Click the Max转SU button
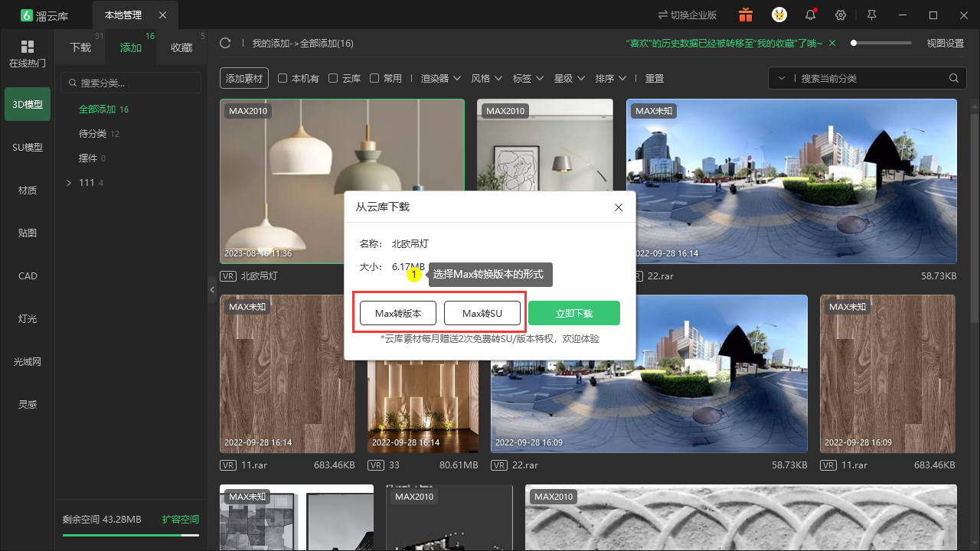 pos(482,313)
